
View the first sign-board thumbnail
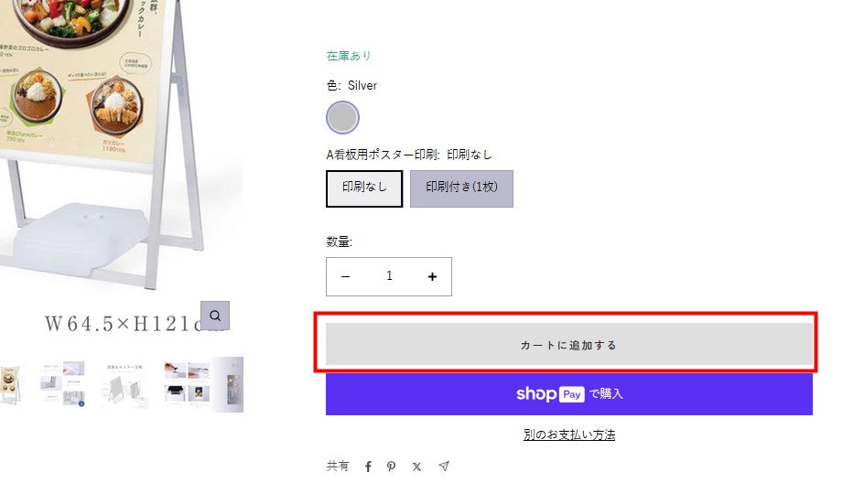pos(13,384)
